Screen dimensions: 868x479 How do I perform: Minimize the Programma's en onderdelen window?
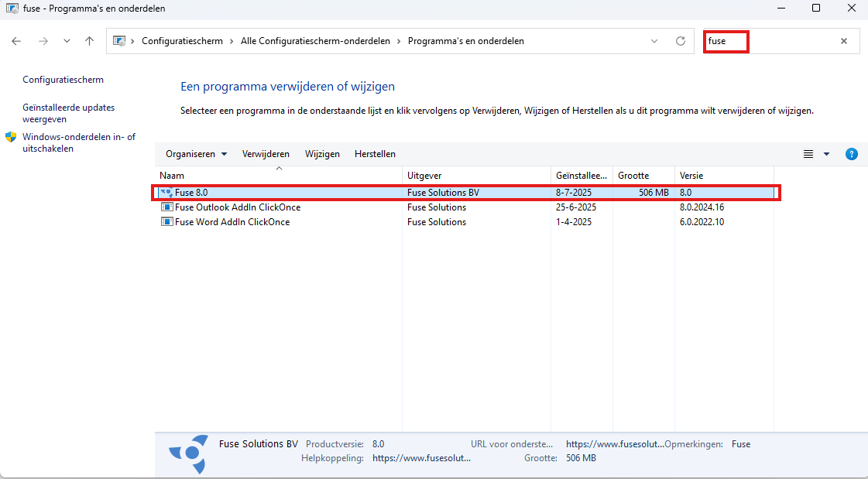point(781,9)
